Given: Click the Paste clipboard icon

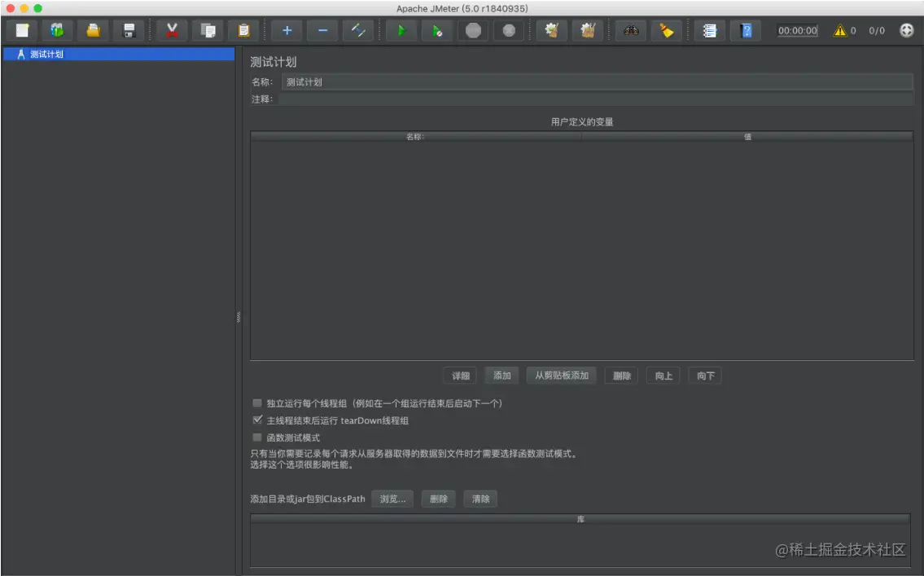Looking at the screenshot, I should click(x=243, y=31).
